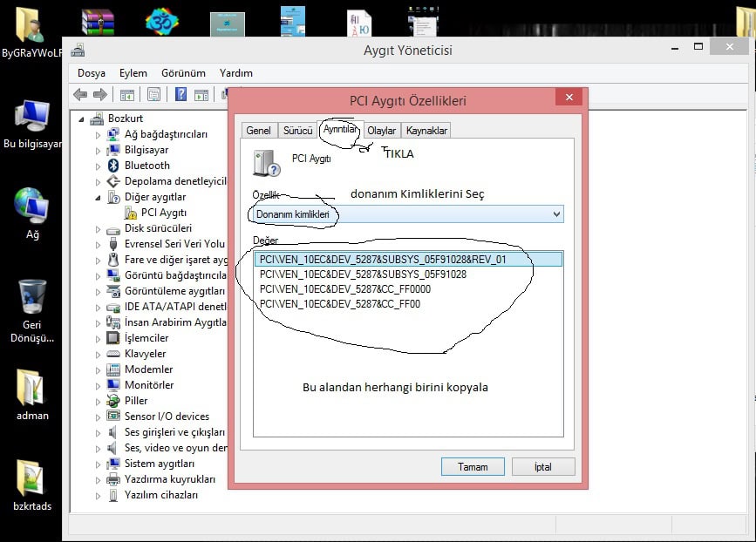Open the Donanım kimlikleri property dropdown
Screen dimensions: 756x542
[x=408, y=214]
